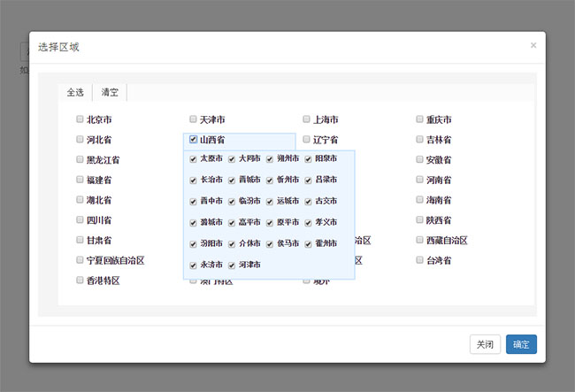Uncheck the 河津市 checkbox
The height and width of the screenshot is (392, 575).
[x=232, y=265]
